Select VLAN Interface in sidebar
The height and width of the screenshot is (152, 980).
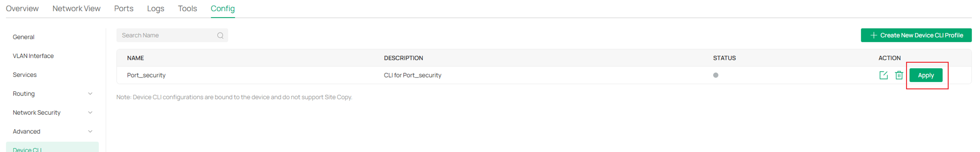pos(33,56)
